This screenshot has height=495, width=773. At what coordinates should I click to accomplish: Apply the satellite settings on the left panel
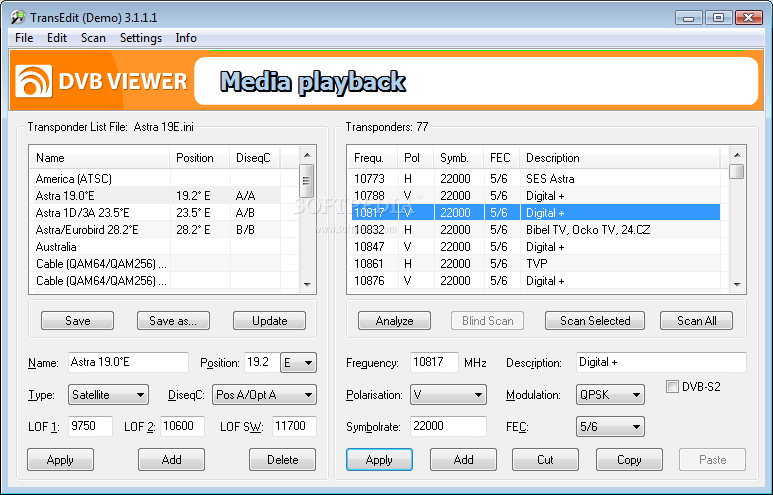tap(60, 460)
